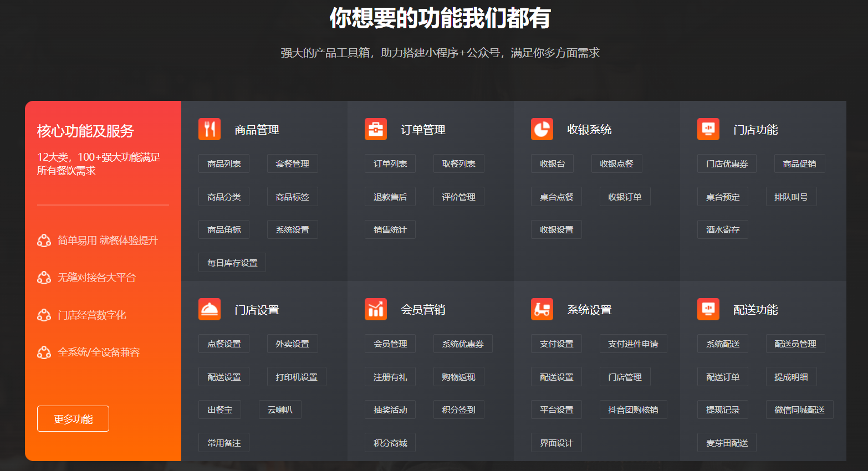Click the 系统设置 forklift icon
The width and height of the screenshot is (868, 471).
pyautogui.click(x=542, y=309)
